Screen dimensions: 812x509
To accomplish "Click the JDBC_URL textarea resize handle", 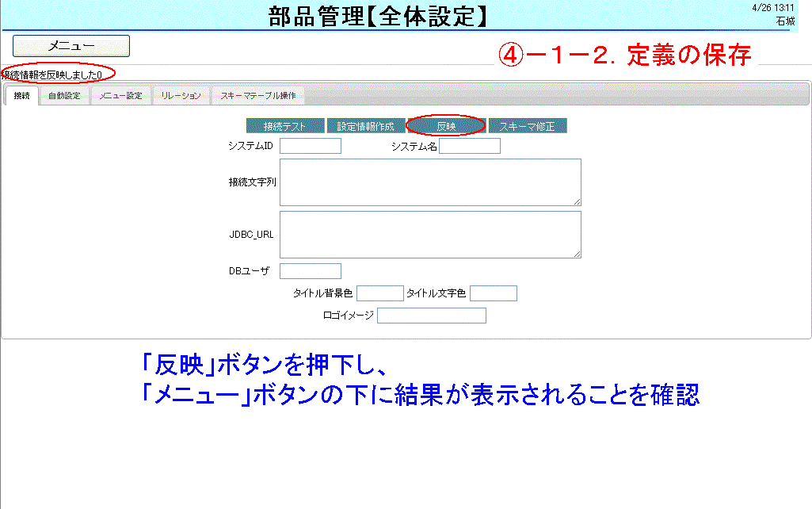I will click(577, 254).
